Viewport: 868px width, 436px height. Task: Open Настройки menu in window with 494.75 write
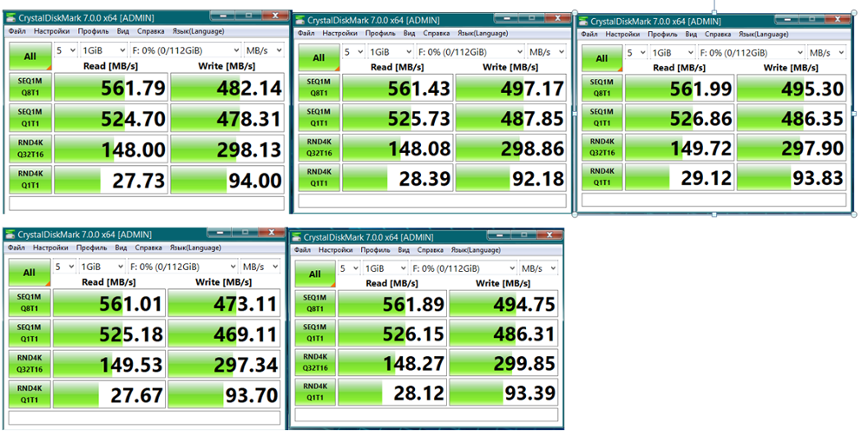(335, 250)
